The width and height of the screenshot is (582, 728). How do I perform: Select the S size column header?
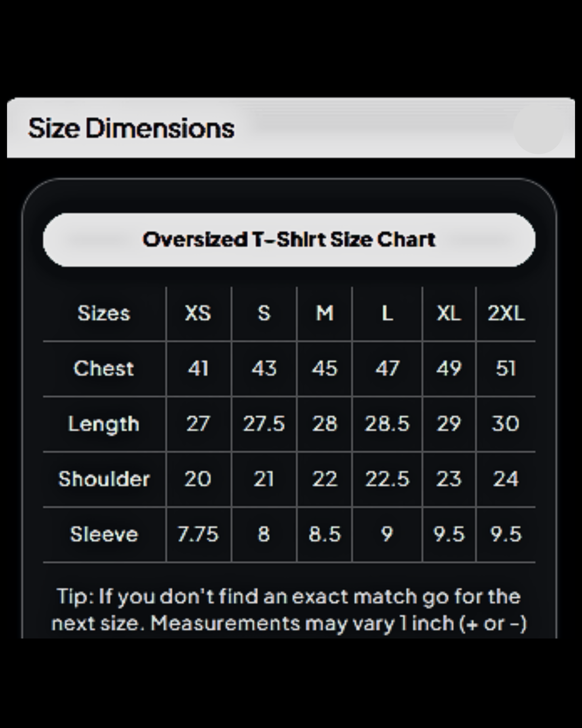click(x=264, y=313)
